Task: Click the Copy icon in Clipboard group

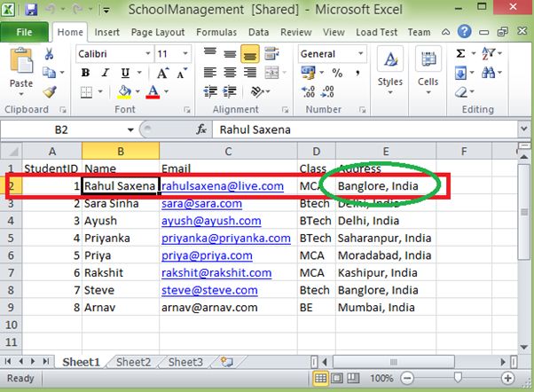Action: coord(50,73)
